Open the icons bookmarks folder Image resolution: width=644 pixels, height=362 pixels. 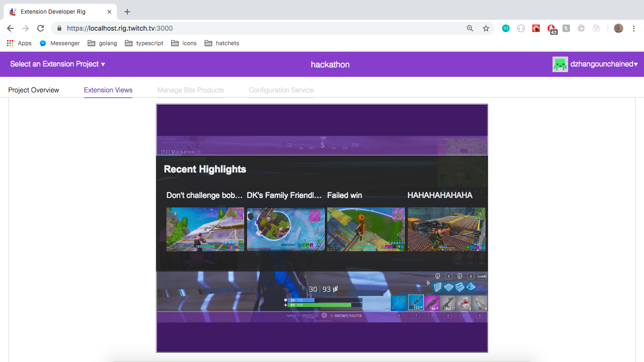pyautogui.click(x=184, y=43)
